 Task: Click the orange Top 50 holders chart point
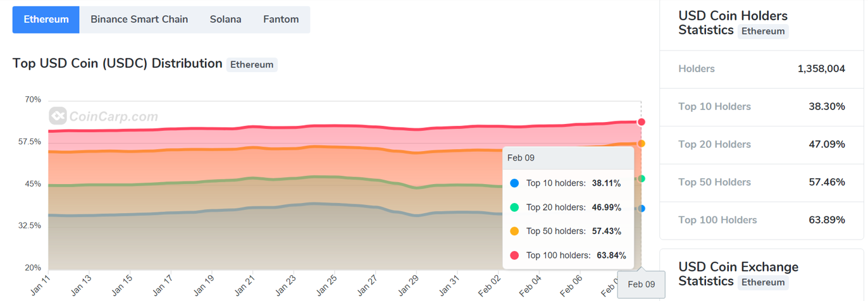[x=642, y=144]
